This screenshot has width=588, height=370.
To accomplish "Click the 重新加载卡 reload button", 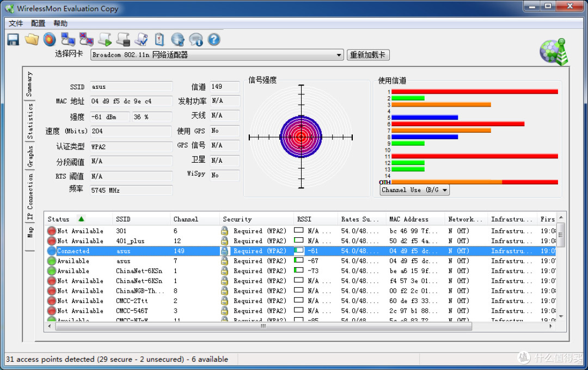I will (x=368, y=55).
